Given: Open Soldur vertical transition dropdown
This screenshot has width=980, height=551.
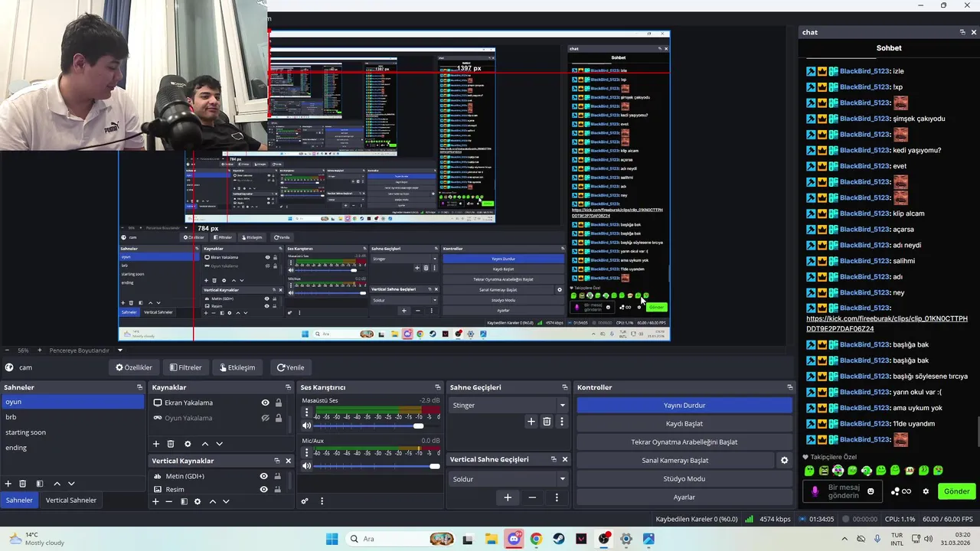Looking at the screenshot, I should click(x=508, y=479).
